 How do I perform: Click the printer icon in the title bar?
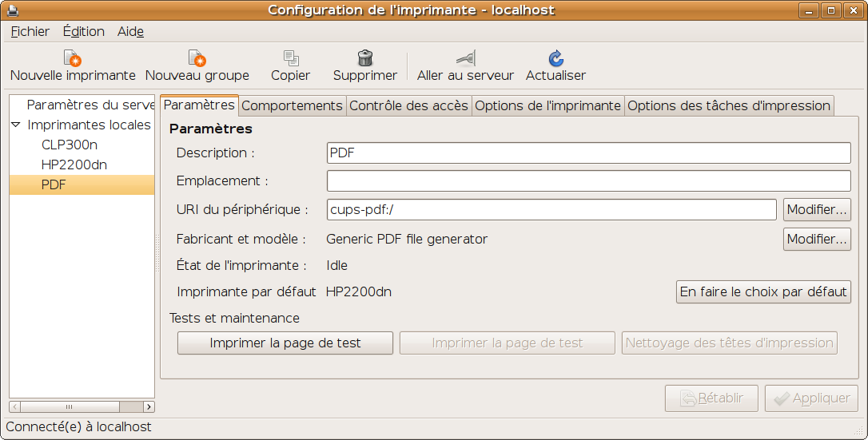(x=13, y=10)
